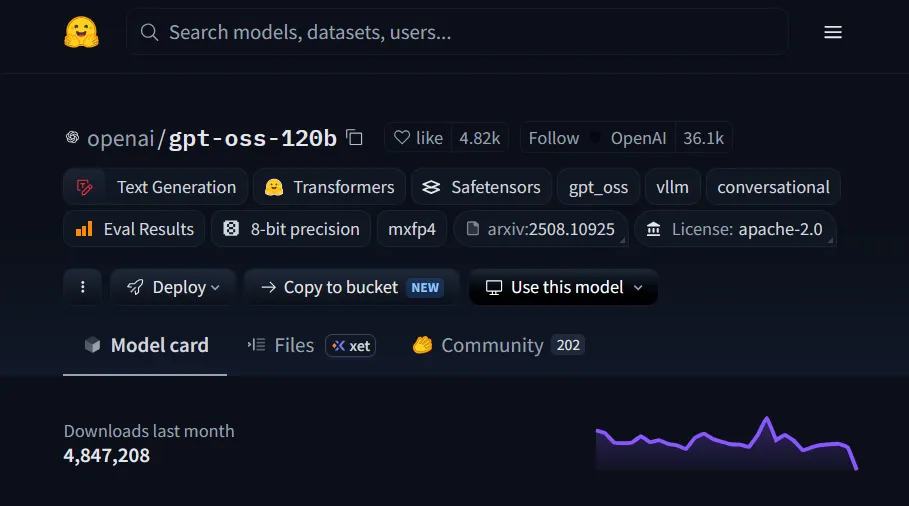
Task: Open the conversational tag
Action: [x=773, y=187]
